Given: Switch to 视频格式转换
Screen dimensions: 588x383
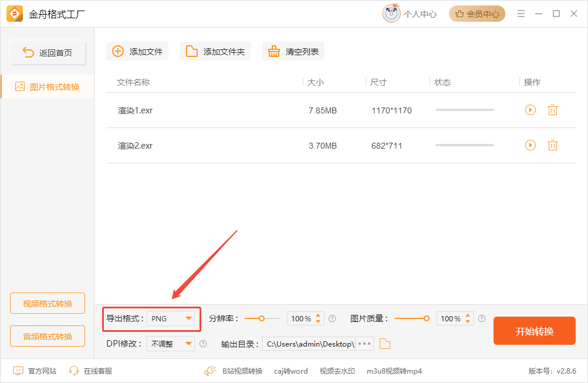Looking at the screenshot, I should pyautogui.click(x=48, y=303).
